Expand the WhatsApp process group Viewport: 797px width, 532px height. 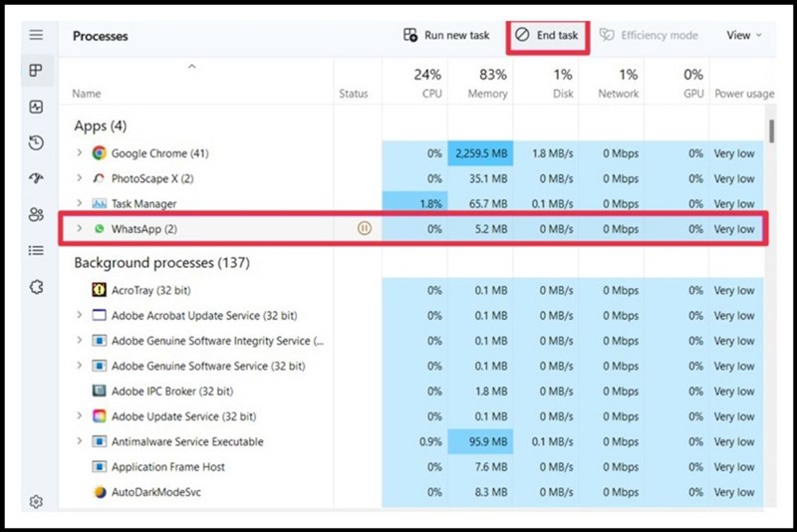click(80, 228)
